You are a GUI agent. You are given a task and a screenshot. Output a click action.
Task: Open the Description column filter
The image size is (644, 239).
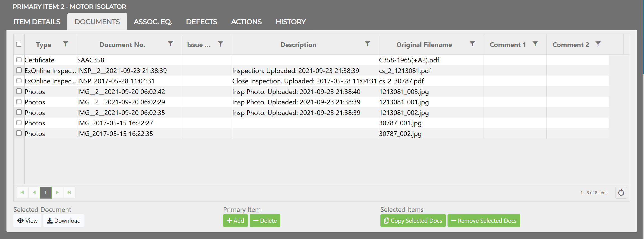pyautogui.click(x=367, y=44)
